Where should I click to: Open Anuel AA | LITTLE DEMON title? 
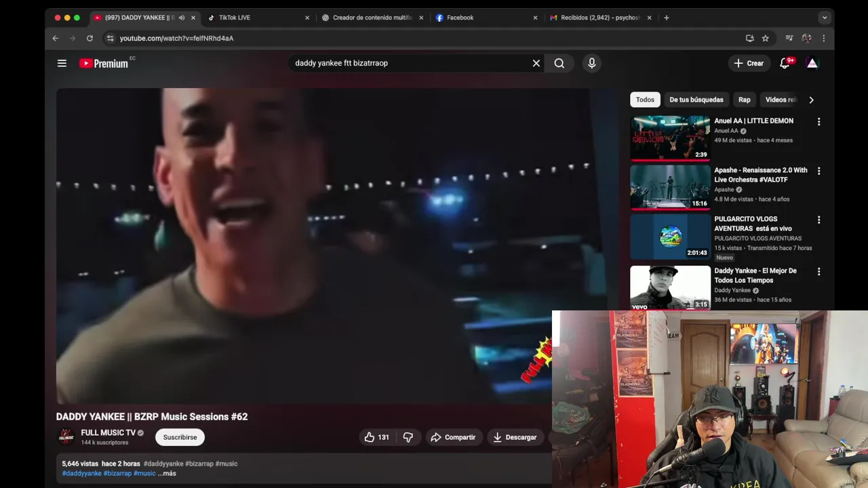(x=753, y=121)
